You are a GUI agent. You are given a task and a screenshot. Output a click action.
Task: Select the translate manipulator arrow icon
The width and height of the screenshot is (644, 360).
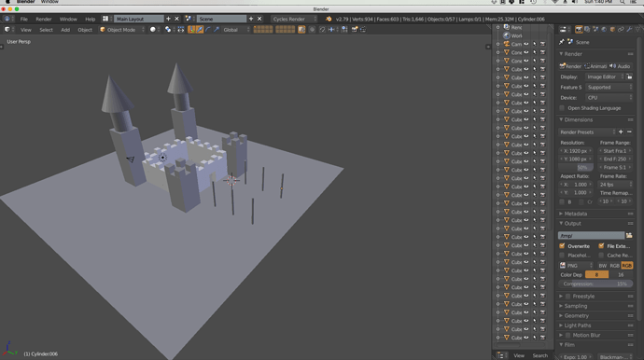coord(200,30)
